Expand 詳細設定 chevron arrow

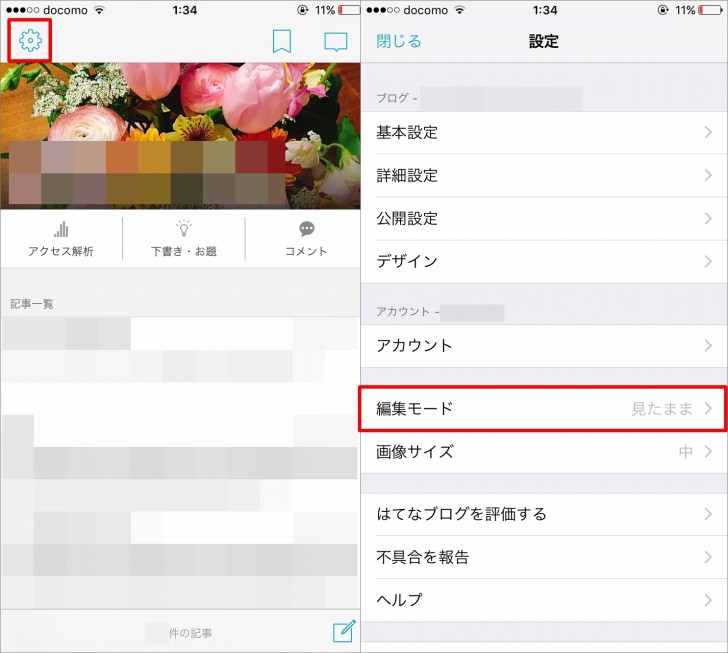pyautogui.click(x=707, y=175)
